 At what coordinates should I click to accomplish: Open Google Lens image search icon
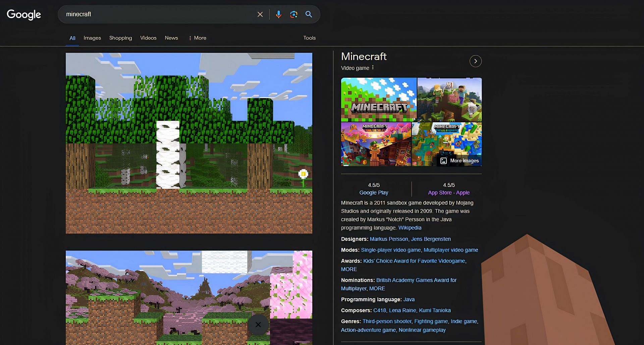pos(294,14)
